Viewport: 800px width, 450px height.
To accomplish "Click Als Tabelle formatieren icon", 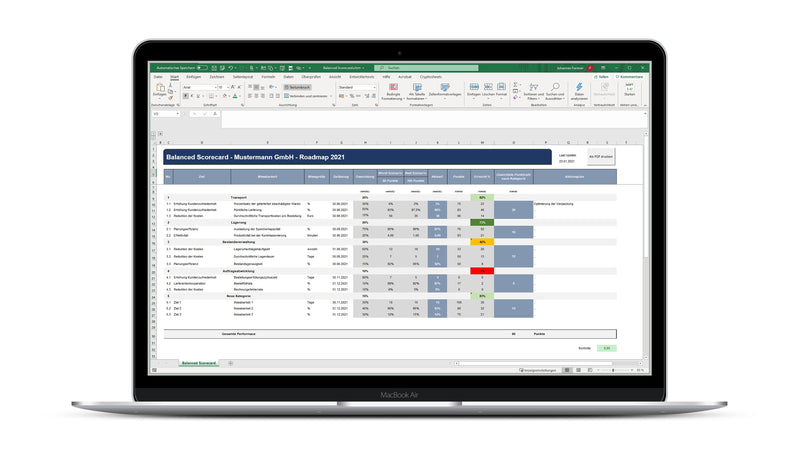I will point(417,87).
